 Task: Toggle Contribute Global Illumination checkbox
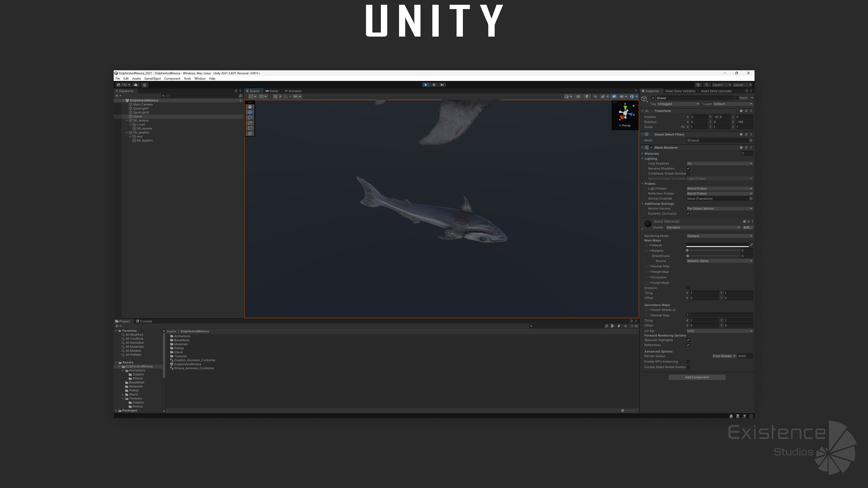tap(688, 174)
